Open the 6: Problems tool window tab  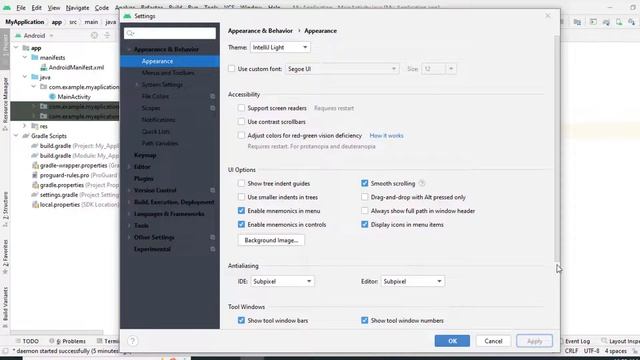point(68,341)
